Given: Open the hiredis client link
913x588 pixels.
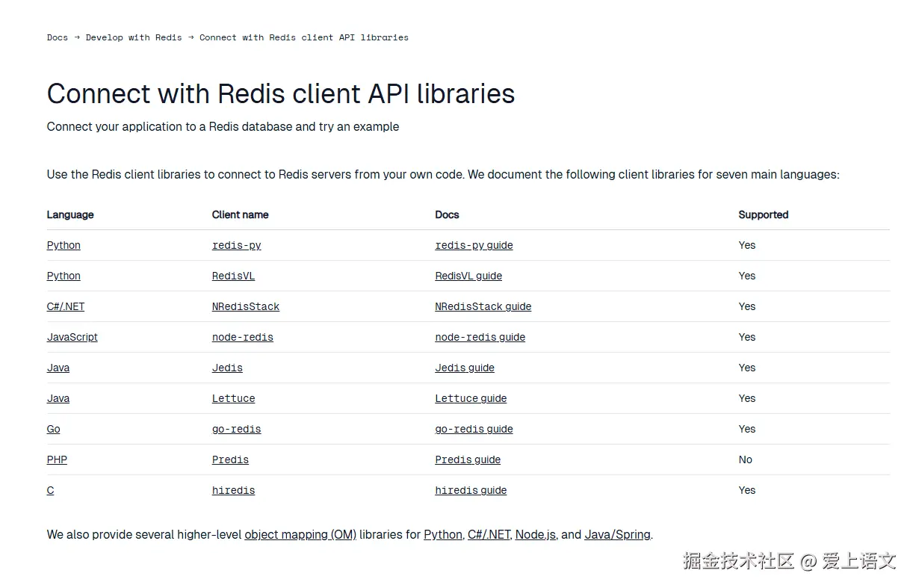Looking at the screenshot, I should (x=234, y=490).
